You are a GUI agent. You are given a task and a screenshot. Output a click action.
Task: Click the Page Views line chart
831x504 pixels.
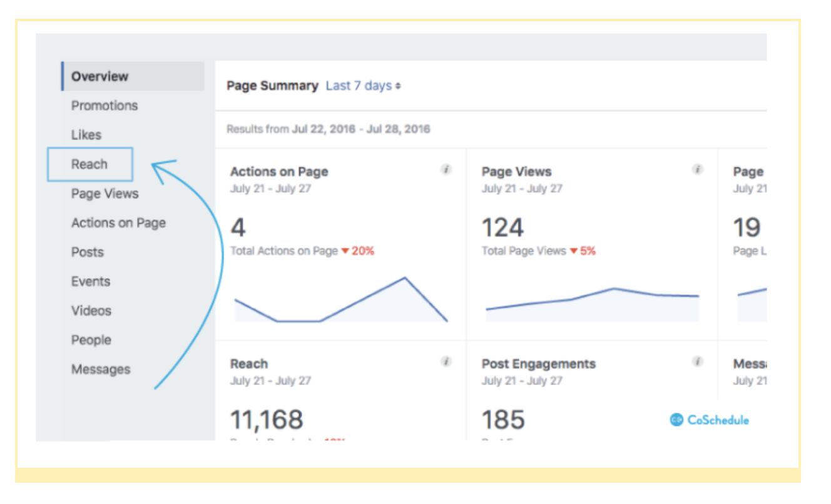592,305
